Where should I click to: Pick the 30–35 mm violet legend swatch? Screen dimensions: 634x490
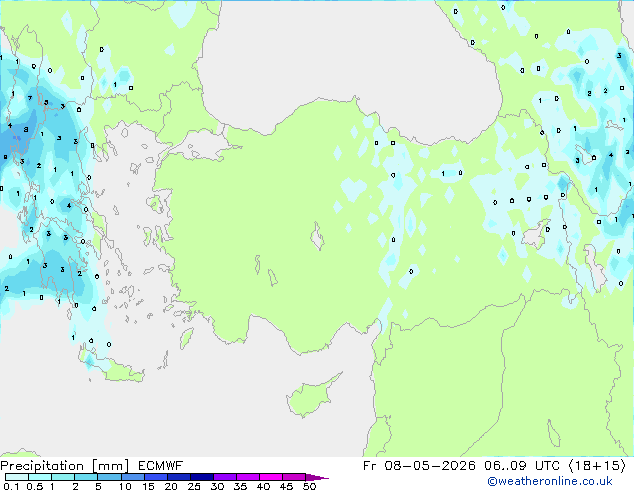[x=225, y=477]
